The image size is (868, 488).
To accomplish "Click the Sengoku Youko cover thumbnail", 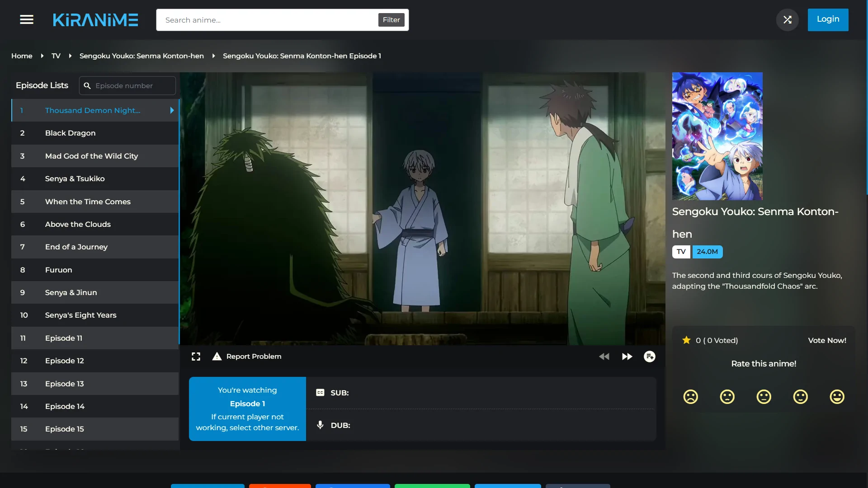I will [x=717, y=136].
